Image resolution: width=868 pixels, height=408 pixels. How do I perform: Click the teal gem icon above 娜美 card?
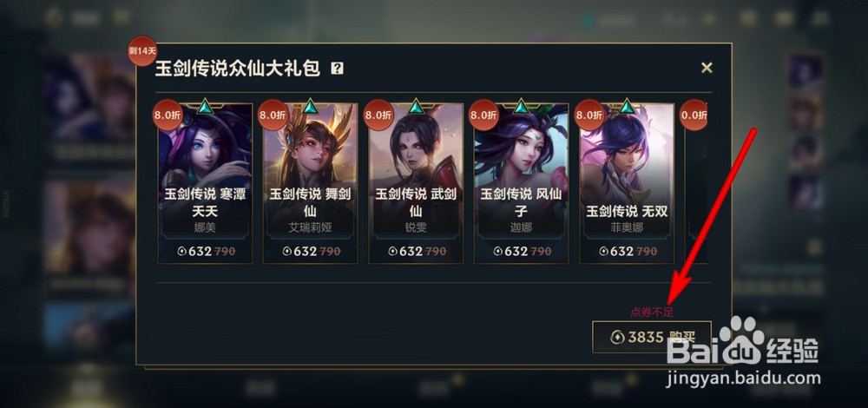[x=205, y=106]
